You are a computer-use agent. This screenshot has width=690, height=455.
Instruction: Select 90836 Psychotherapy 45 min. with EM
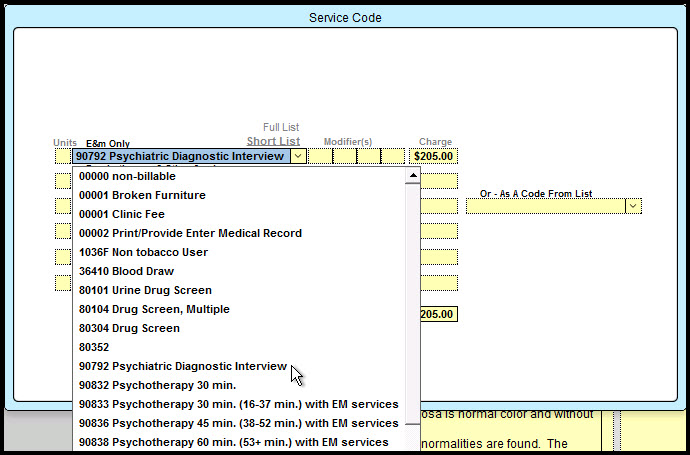[x=238, y=423]
